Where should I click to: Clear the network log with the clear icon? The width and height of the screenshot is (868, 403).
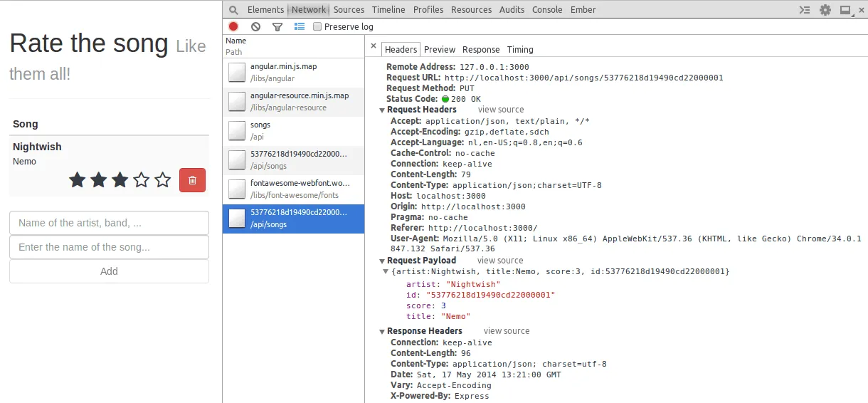pyautogui.click(x=255, y=27)
